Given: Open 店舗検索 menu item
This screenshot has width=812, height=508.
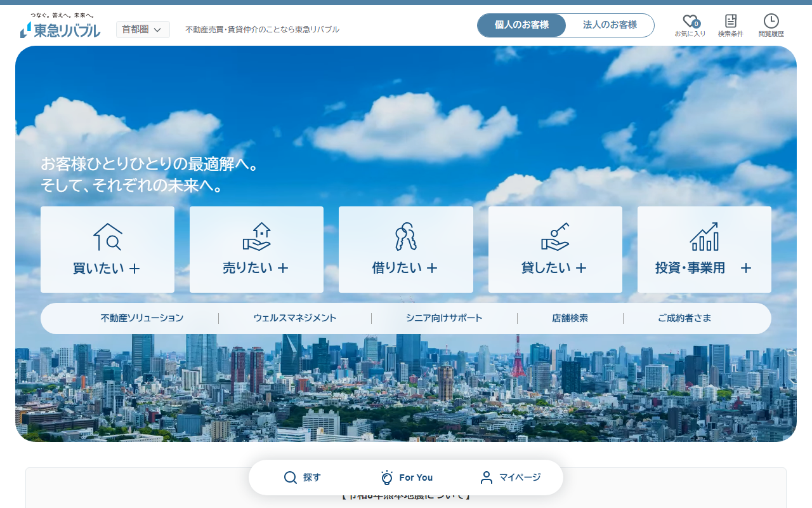Looking at the screenshot, I should (x=570, y=318).
